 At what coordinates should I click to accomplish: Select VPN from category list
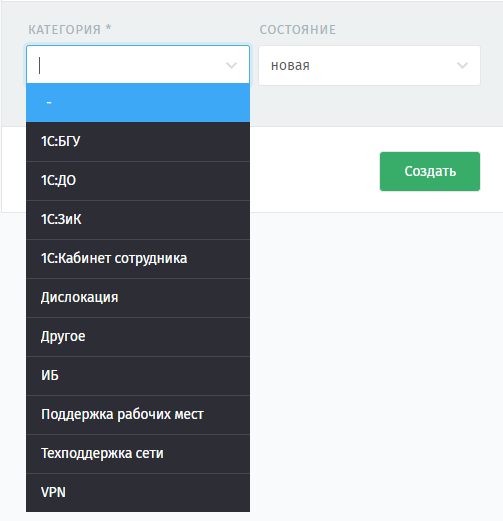tap(138, 493)
